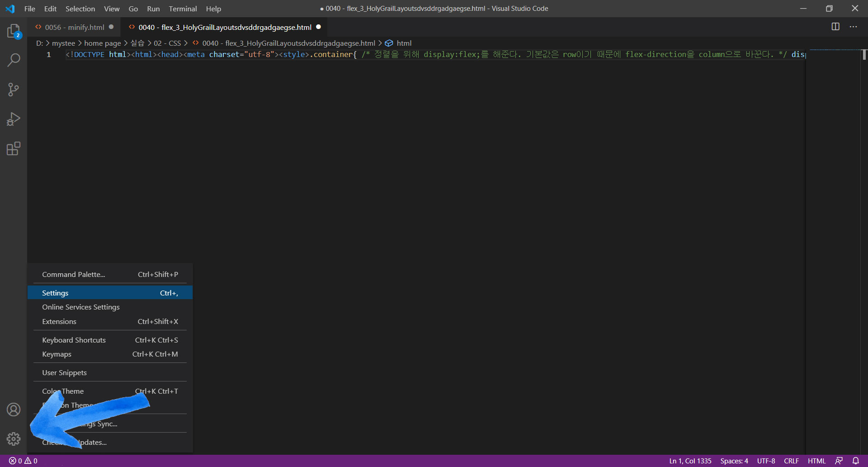Image resolution: width=868 pixels, height=467 pixels.
Task: Open notifications bell in status bar
Action: coord(856,461)
